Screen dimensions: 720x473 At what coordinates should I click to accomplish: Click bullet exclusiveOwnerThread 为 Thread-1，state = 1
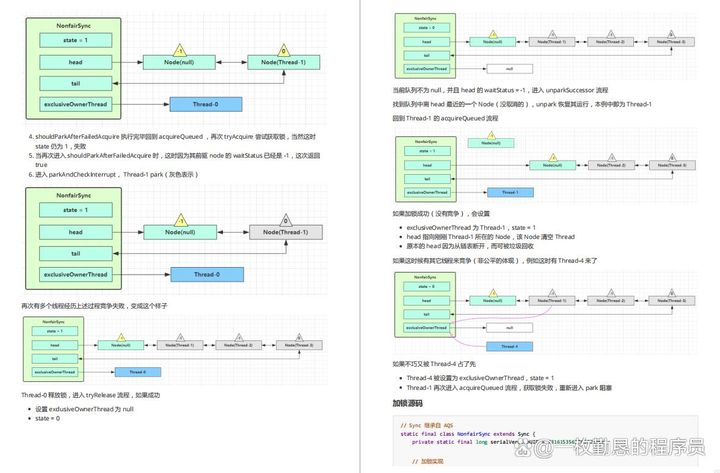(471, 227)
